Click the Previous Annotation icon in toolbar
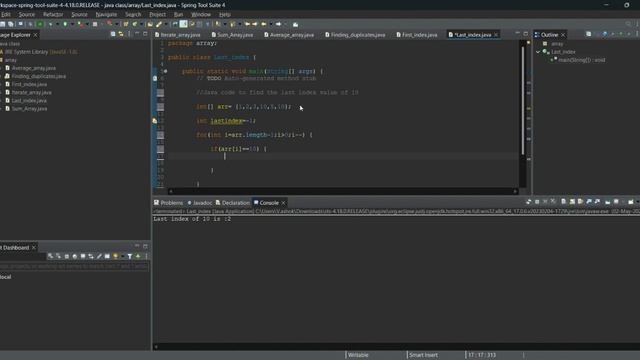Viewport: 640px width, 360px height. (x=233, y=24)
